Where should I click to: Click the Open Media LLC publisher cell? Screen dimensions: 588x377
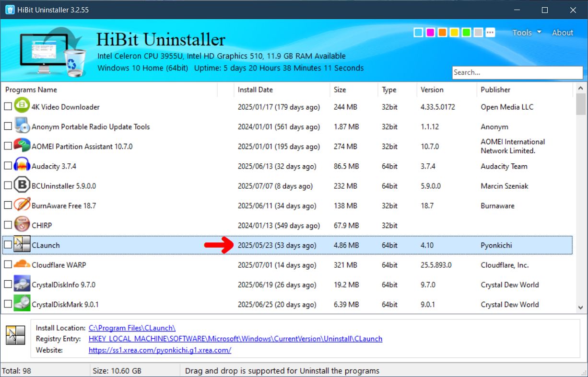[507, 107]
